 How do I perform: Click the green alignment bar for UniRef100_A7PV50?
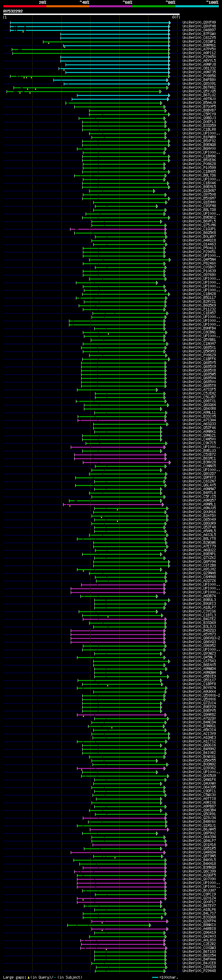(x=91, y=49)
